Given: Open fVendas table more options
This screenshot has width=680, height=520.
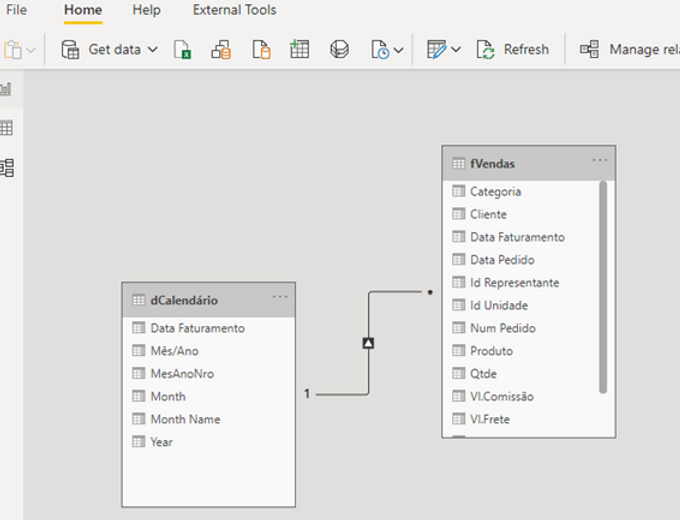Looking at the screenshot, I should pyautogui.click(x=600, y=160).
